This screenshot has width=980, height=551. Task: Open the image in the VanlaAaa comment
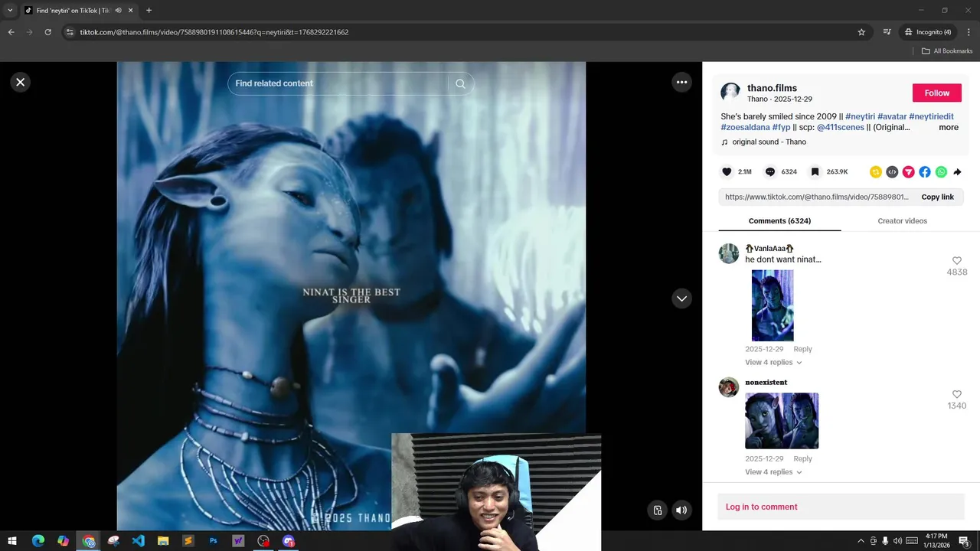pos(773,305)
